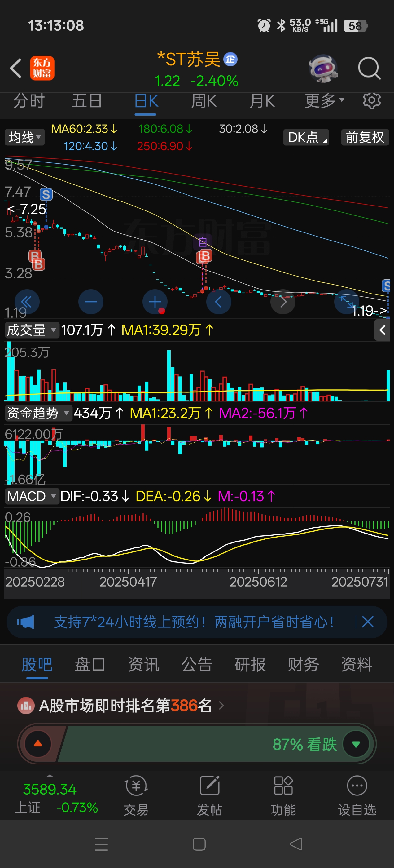The width and height of the screenshot is (394, 868).
Task: Zoom out chart with minus button
Action: (90, 302)
